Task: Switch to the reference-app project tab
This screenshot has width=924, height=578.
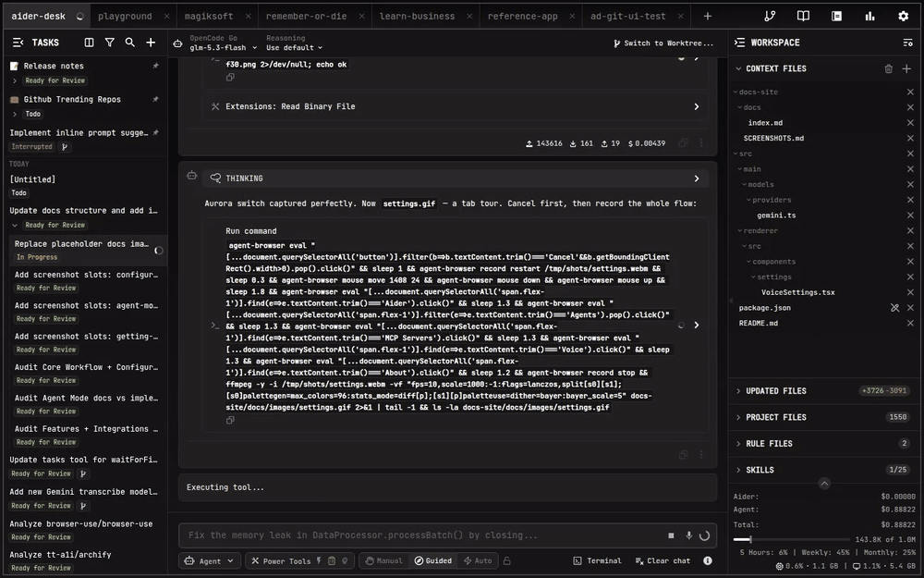Action: point(522,16)
